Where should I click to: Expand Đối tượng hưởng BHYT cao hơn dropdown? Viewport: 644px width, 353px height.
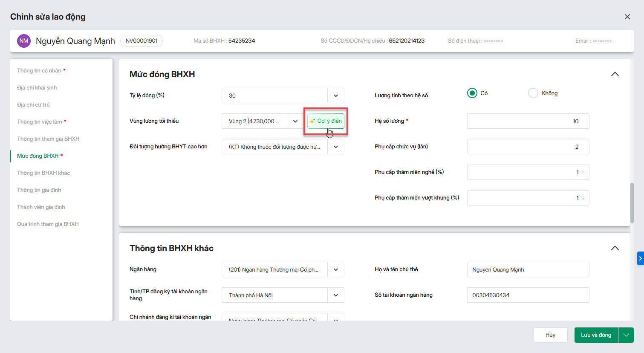tap(336, 147)
